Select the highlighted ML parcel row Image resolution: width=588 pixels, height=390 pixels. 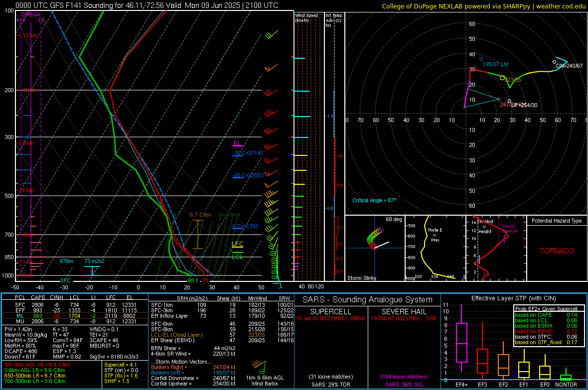point(75,316)
